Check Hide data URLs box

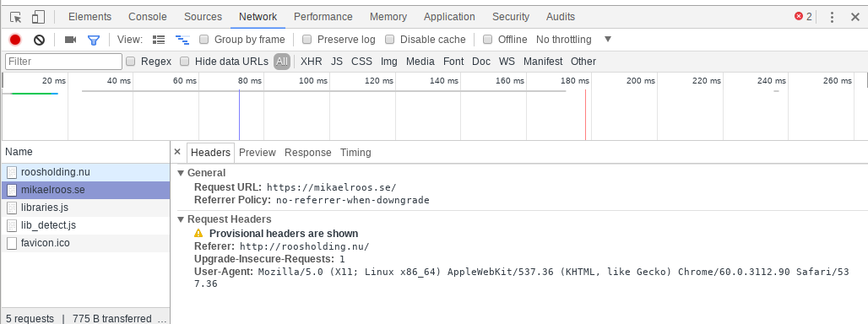tap(185, 62)
